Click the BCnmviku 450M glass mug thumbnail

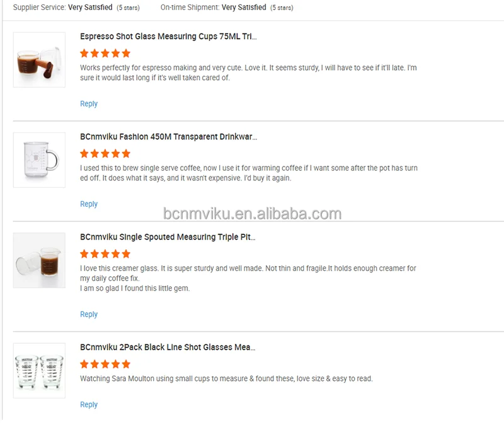(39, 160)
